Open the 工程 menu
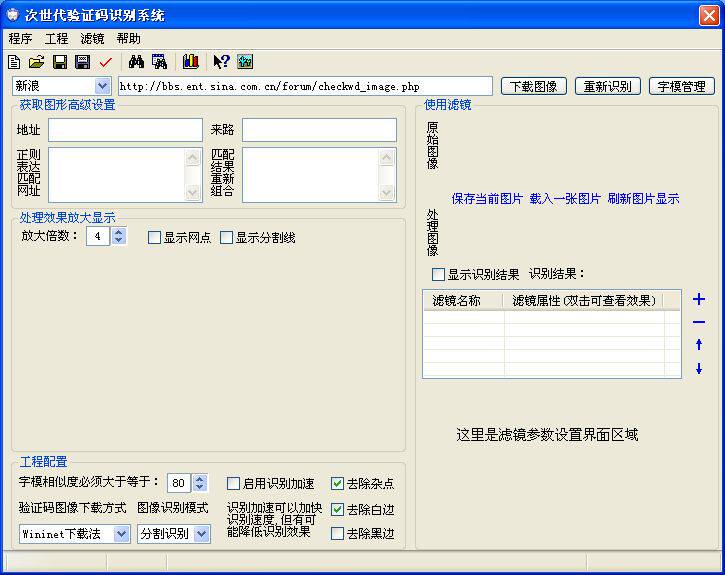Image resolution: width=725 pixels, height=575 pixels. [x=56, y=38]
